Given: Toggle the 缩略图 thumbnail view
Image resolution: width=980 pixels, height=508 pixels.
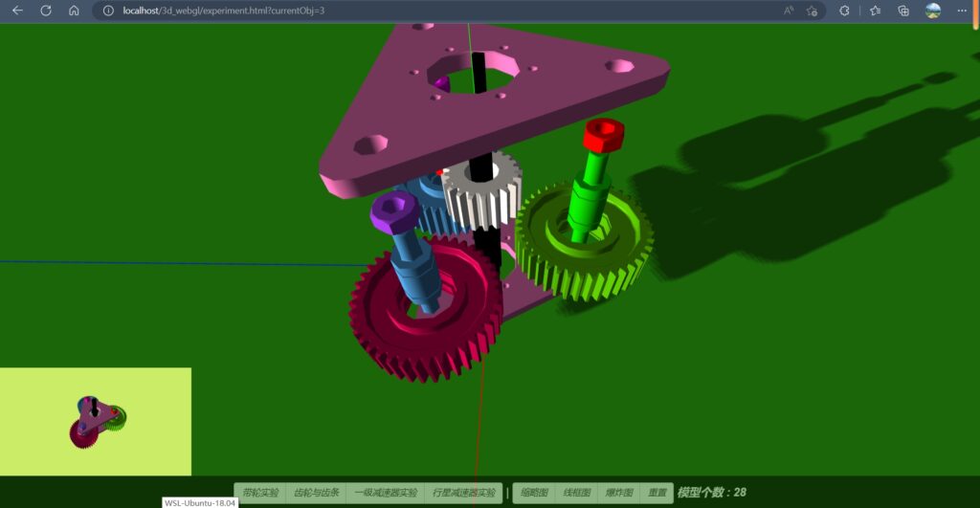Looking at the screenshot, I should (x=534, y=493).
